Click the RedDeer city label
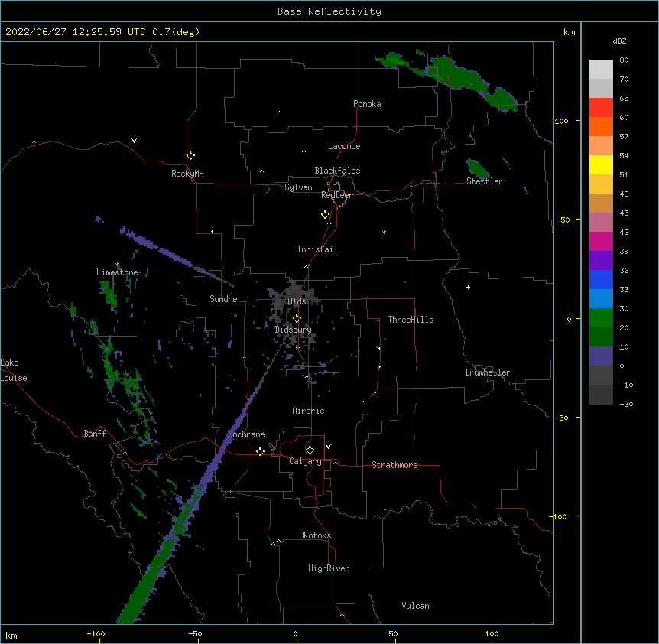This screenshot has width=659, height=644. click(336, 195)
